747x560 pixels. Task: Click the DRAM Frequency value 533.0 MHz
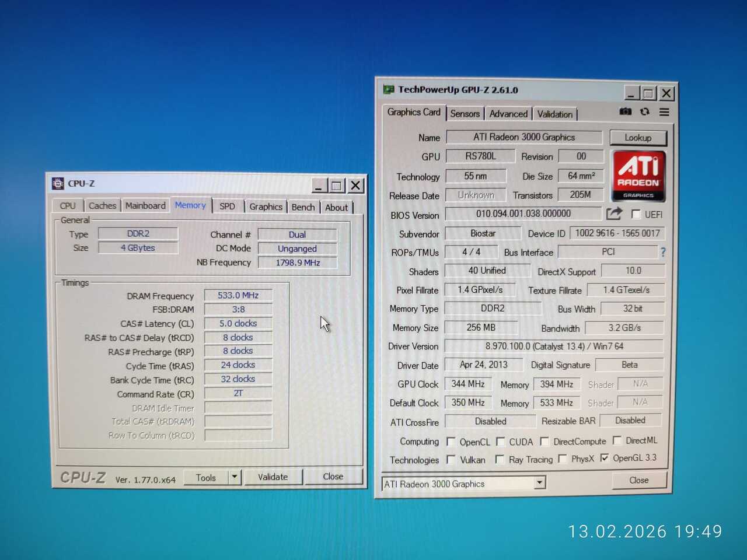(x=238, y=295)
